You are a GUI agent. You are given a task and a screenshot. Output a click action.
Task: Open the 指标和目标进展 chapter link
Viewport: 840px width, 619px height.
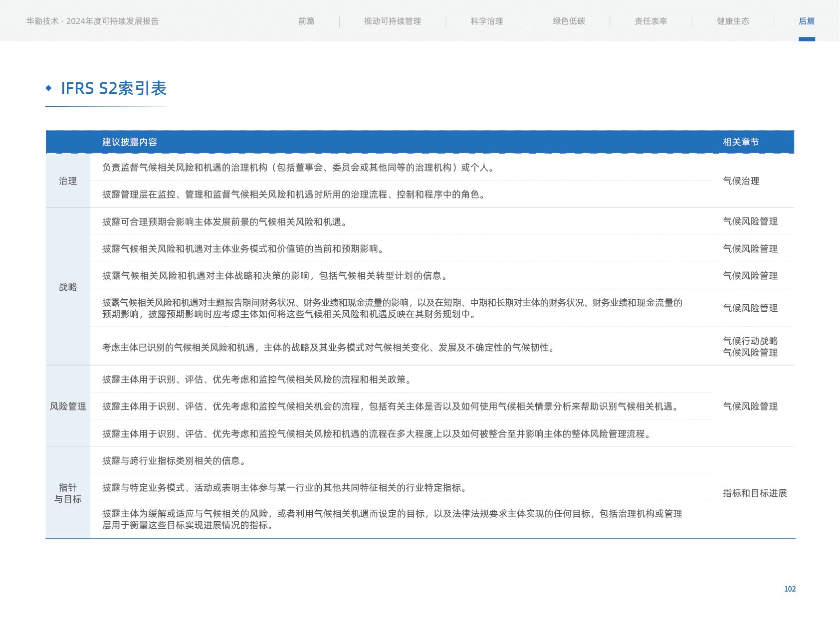click(755, 493)
